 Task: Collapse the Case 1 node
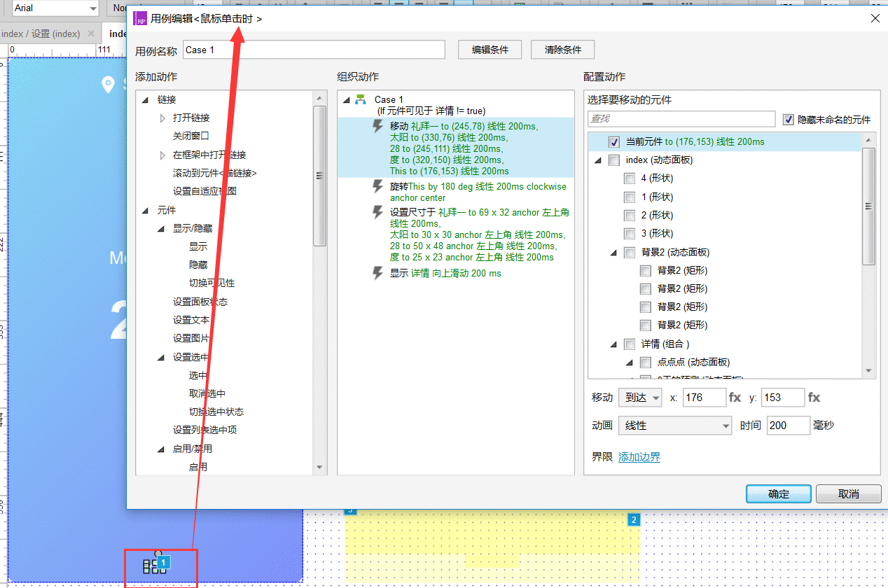[x=347, y=100]
